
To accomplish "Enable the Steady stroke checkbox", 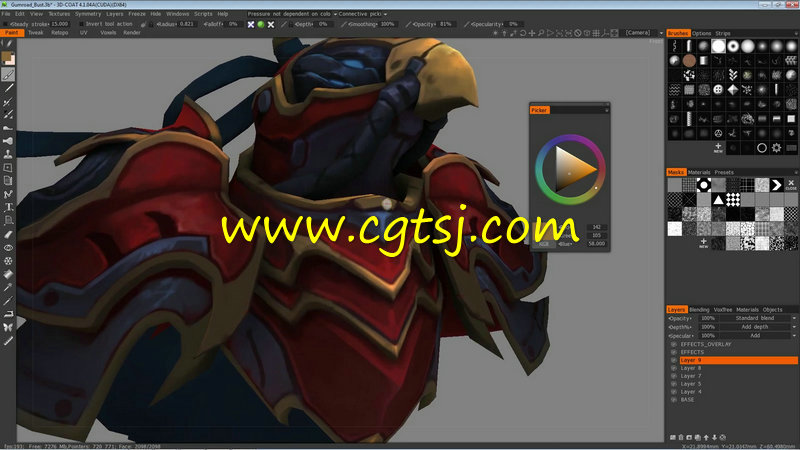I will [x=6, y=24].
